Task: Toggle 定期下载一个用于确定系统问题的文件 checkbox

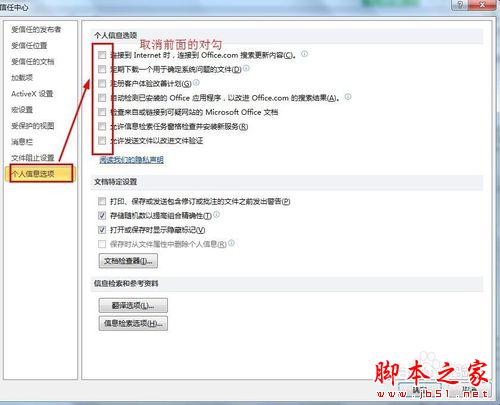Action: click(x=102, y=69)
